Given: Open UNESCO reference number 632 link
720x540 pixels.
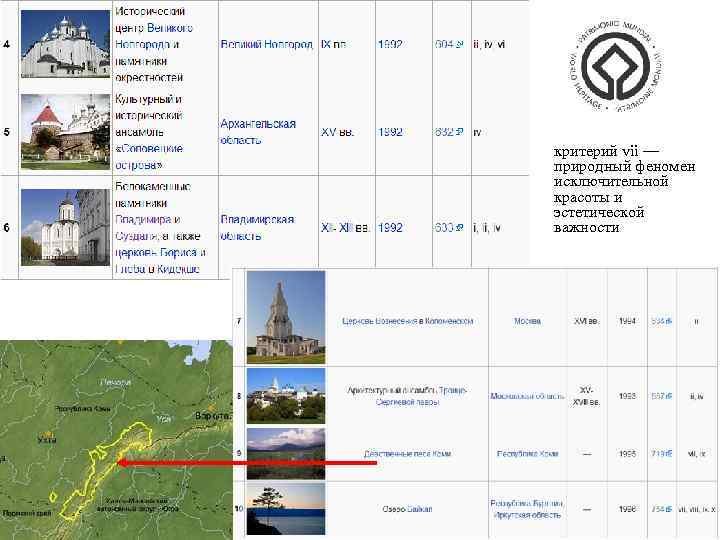Looking at the screenshot, I should point(449,132).
